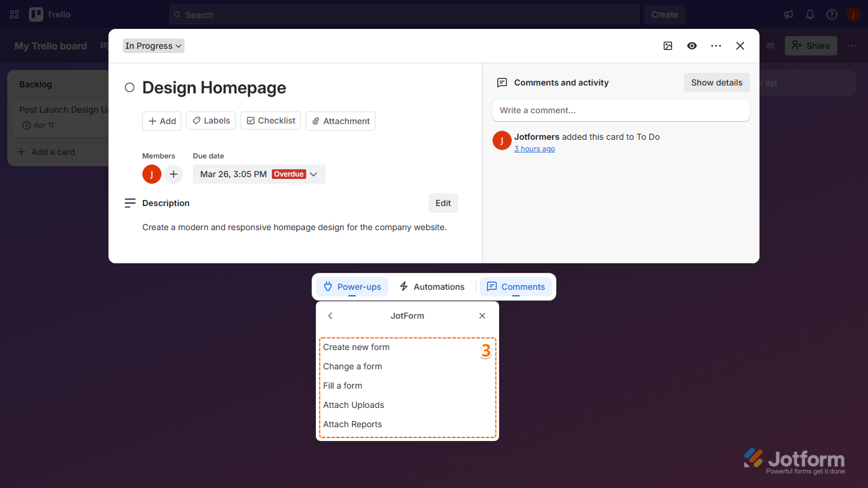Open the account avatar in top bar
The height and width of the screenshot is (488, 868).
point(853,14)
